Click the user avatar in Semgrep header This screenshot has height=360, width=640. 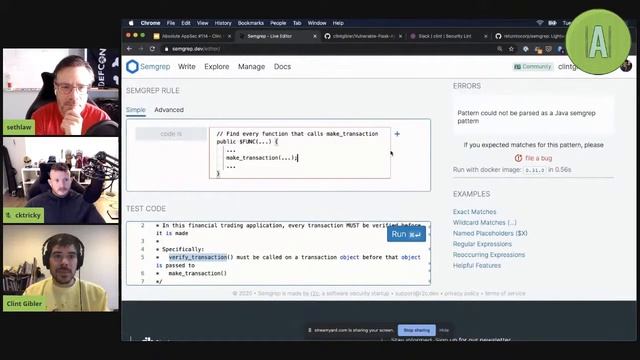click(x=626, y=66)
